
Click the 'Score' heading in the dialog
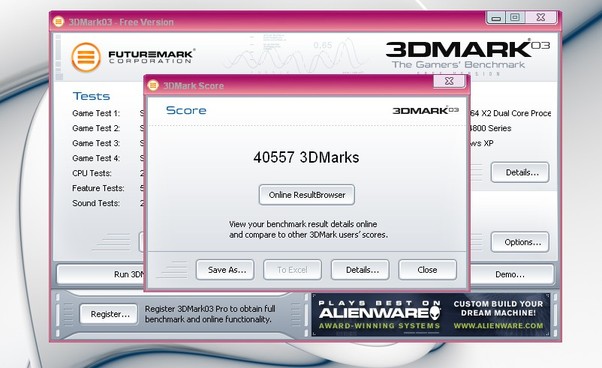(x=186, y=110)
